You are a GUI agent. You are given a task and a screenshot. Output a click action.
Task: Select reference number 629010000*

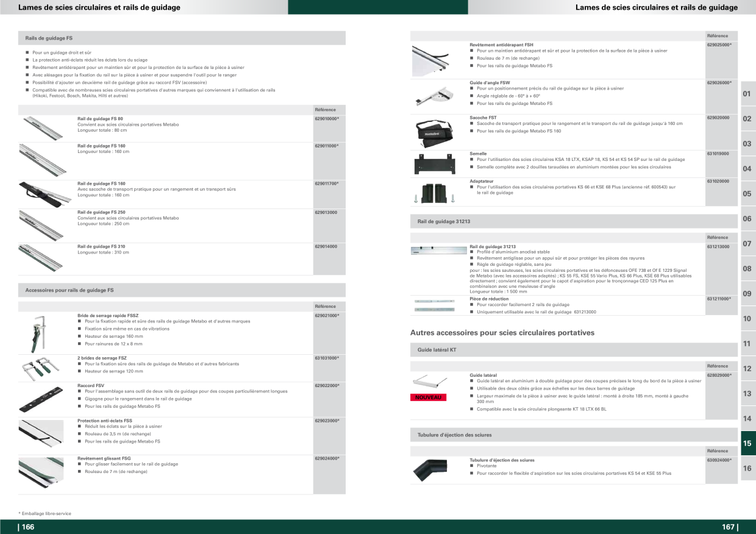point(327,118)
